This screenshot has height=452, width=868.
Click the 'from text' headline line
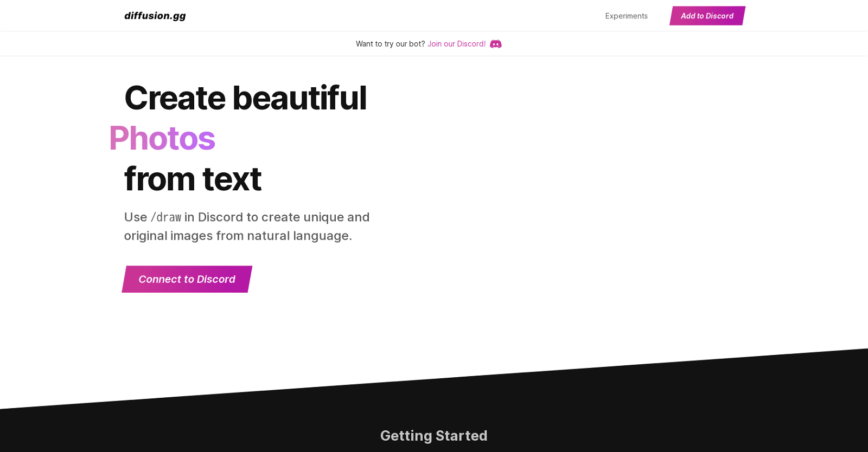point(193,179)
